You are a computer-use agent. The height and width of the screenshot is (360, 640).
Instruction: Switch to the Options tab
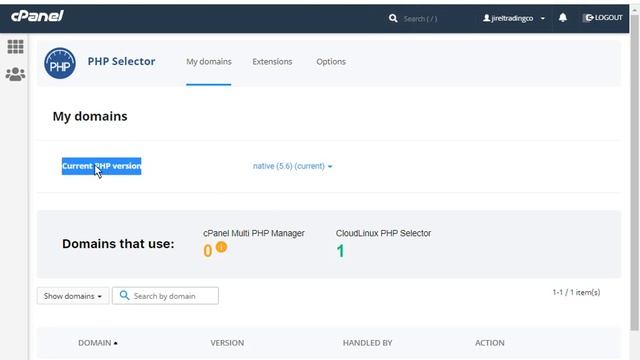331,62
